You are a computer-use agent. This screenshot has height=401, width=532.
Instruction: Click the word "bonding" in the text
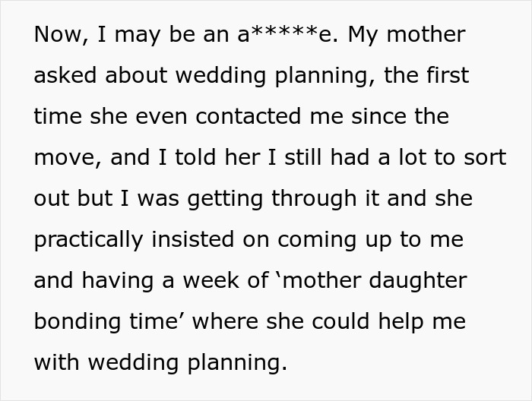point(78,322)
